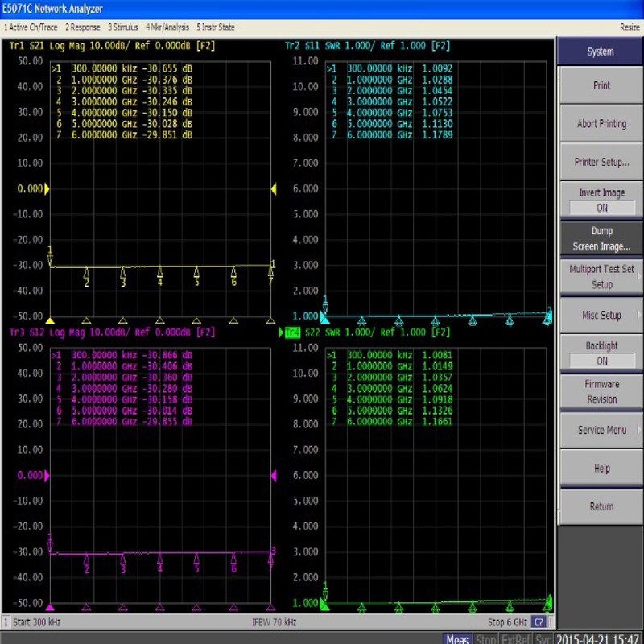Click Start 300 kHz in the channel bar

[36, 622]
